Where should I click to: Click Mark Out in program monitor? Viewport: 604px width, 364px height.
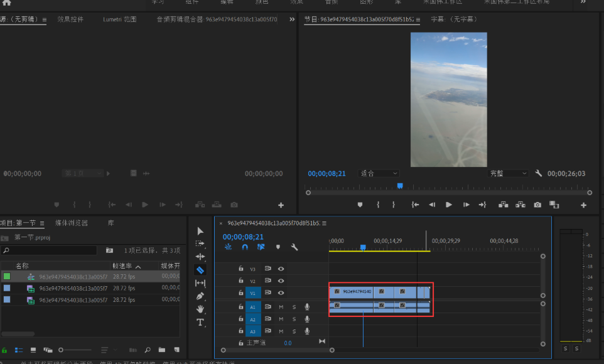click(x=393, y=205)
